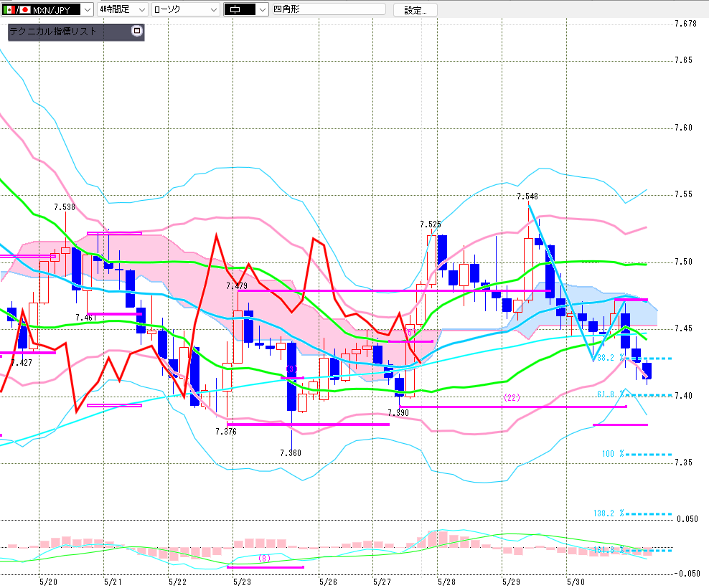Click the テクニカル指標リスト panel title
709x588 pixels.
click(x=53, y=31)
